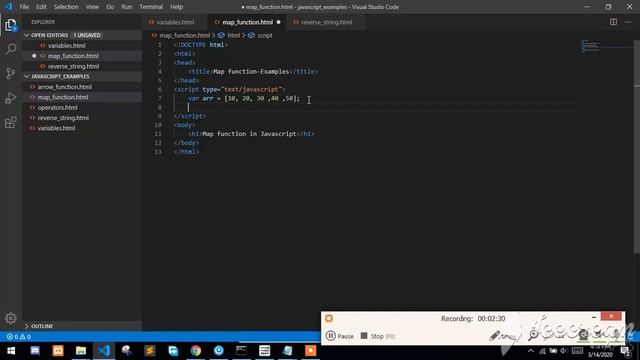Open the File menu
This screenshot has height=360, width=640.
tap(24, 7)
